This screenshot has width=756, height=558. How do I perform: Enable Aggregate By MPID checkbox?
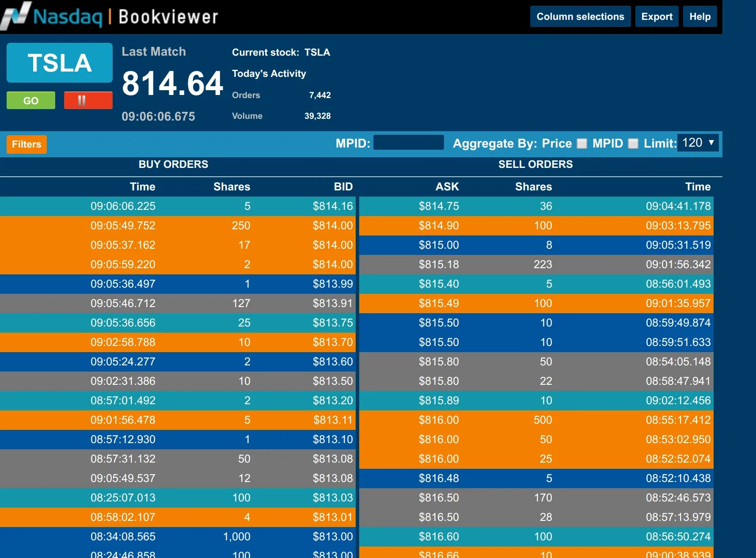[633, 144]
